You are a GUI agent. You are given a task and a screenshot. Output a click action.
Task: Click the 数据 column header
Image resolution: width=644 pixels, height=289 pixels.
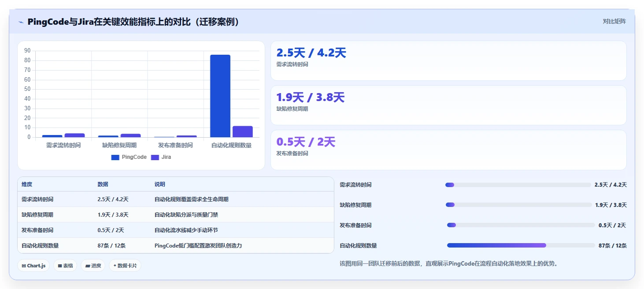click(x=103, y=184)
